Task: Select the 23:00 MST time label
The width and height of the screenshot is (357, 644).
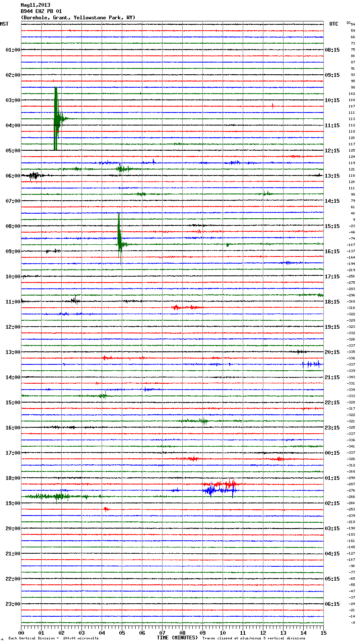Action: [13, 604]
